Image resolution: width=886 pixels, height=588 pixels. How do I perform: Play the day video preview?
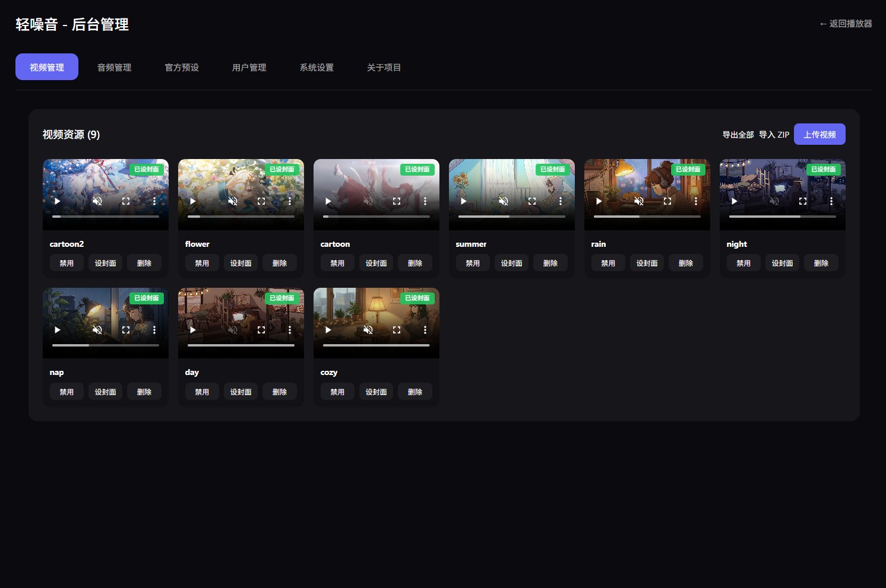coord(193,330)
